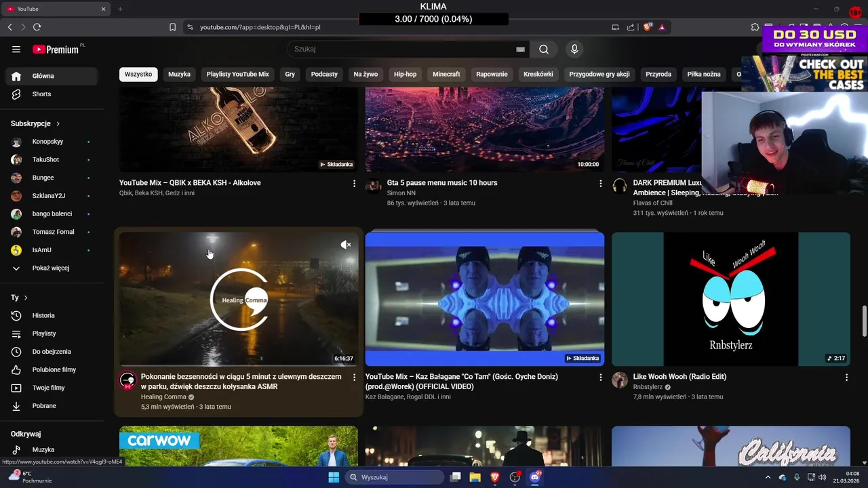Select the Podcasty filter chip

pyautogui.click(x=324, y=74)
